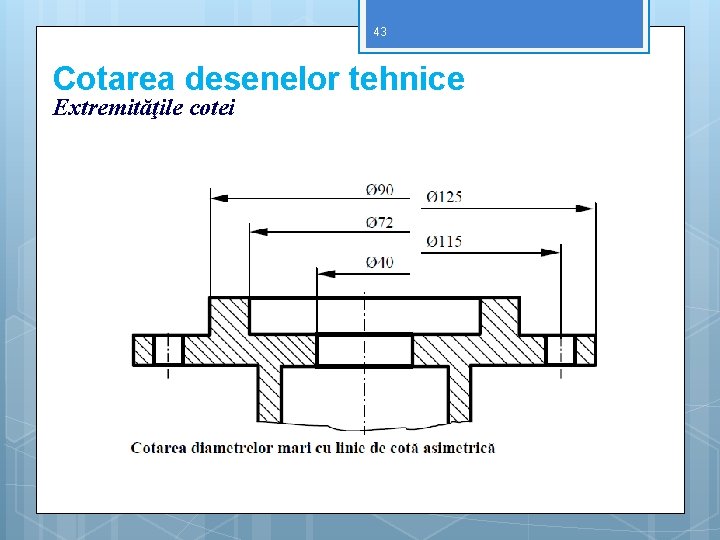Select the Ø115 dimension label
The height and width of the screenshot is (540, 720).
point(444,242)
